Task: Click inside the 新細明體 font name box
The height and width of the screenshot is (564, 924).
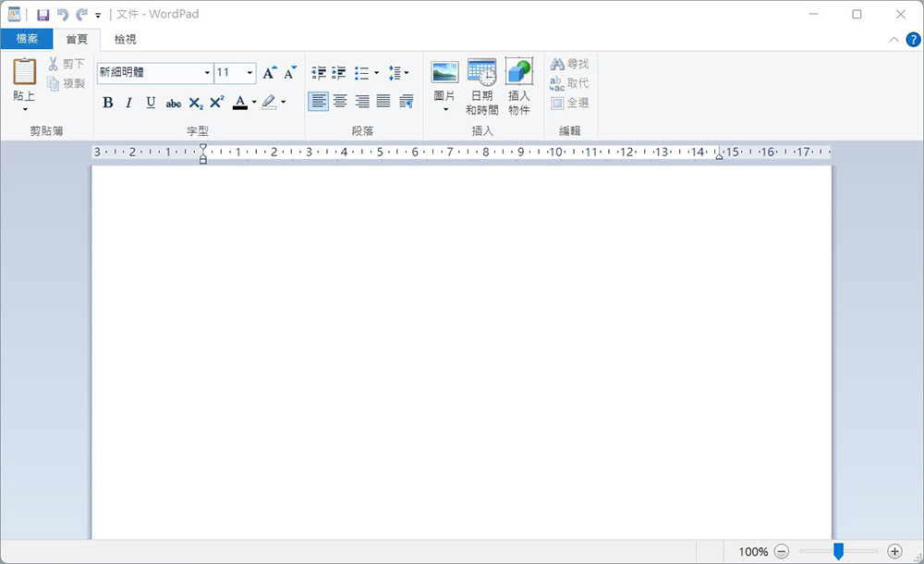Action: click(150, 72)
